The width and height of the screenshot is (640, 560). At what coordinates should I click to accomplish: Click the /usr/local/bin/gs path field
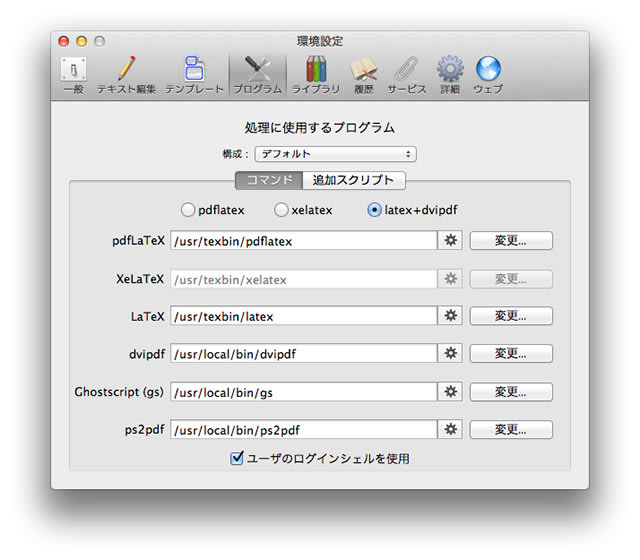304,392
